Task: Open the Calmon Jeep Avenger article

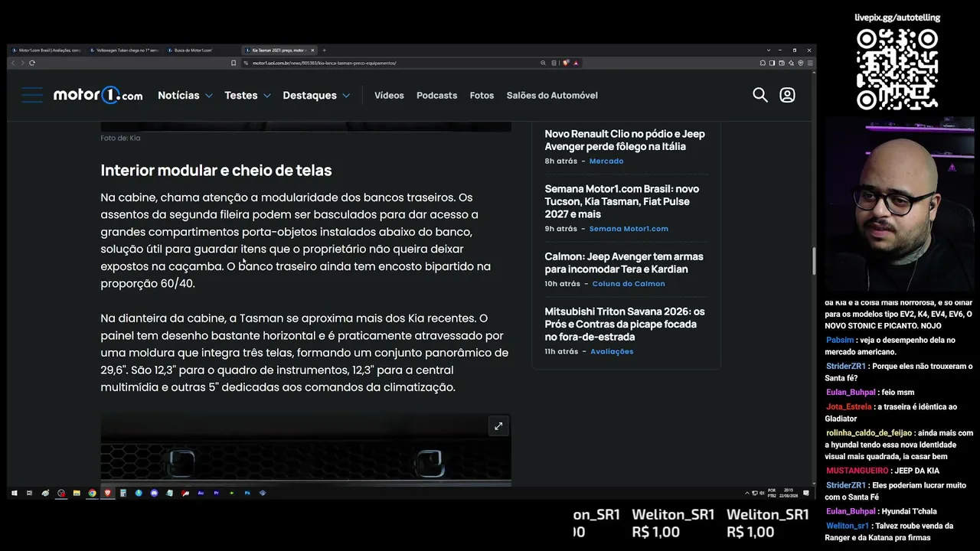Action: (624, 262)
